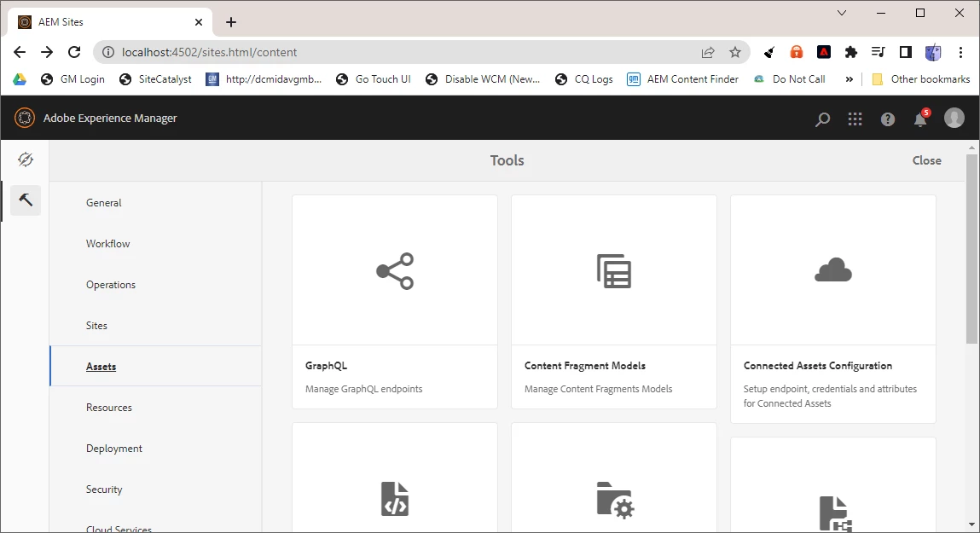
Task: Share this page from address bar
Action: pos(708,53)
